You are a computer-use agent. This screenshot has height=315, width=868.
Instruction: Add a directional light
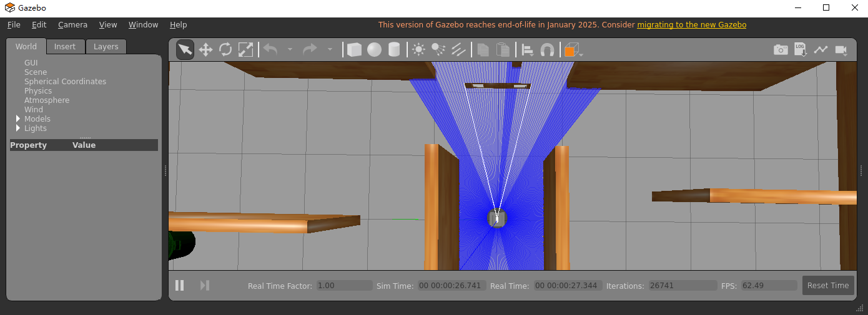(x=458, y=50)
